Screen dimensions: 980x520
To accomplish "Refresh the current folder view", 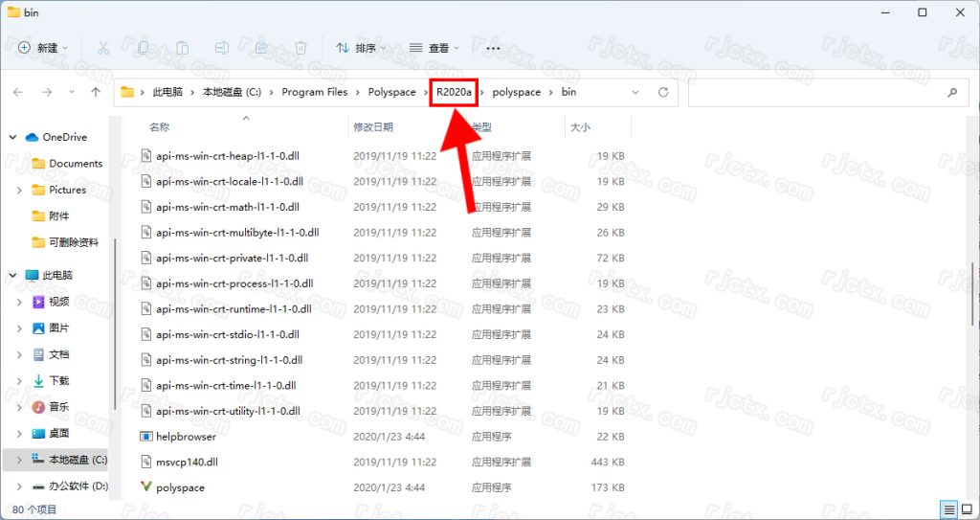I will tap(663, 92).
